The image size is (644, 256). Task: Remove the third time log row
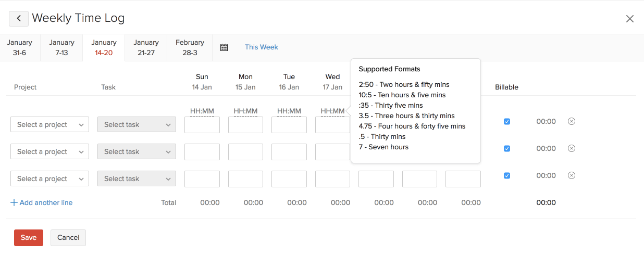tap(571, 175)
